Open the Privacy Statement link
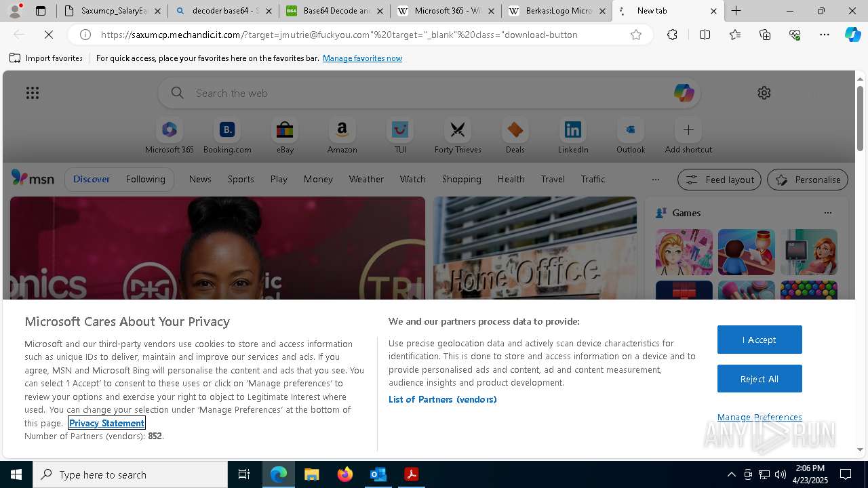Viewport: 868px width, 488px height. tap(106, 423)
